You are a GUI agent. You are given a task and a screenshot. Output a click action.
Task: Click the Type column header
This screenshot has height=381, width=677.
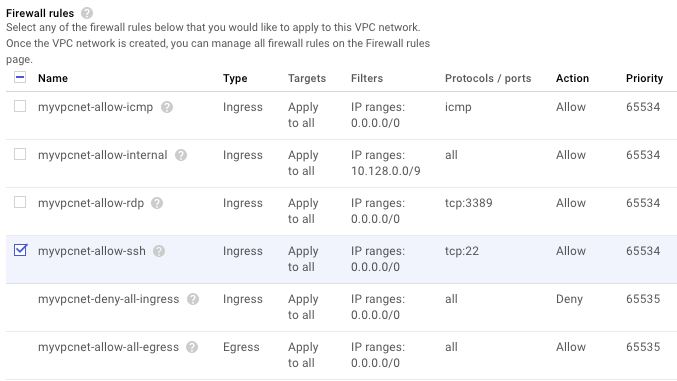point(235,79)
